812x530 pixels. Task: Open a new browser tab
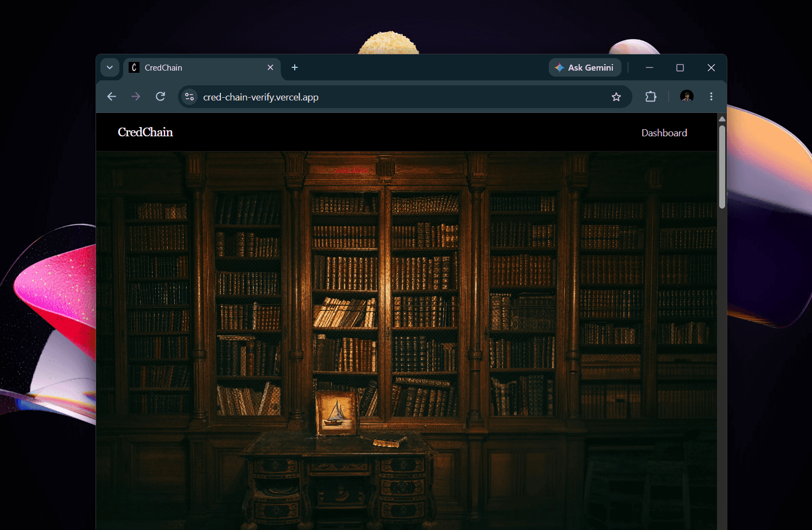point(295,67)
